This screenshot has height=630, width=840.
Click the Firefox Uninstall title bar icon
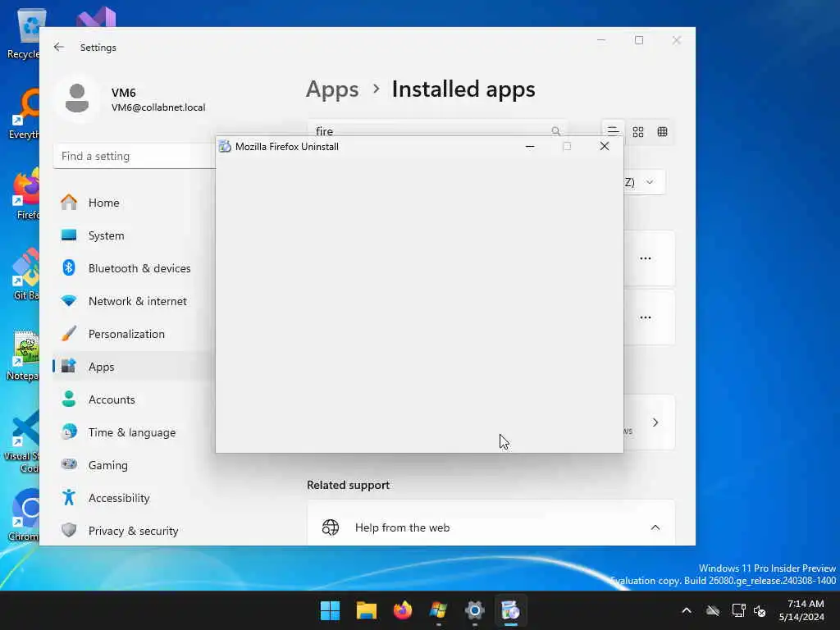pos(225,147)
